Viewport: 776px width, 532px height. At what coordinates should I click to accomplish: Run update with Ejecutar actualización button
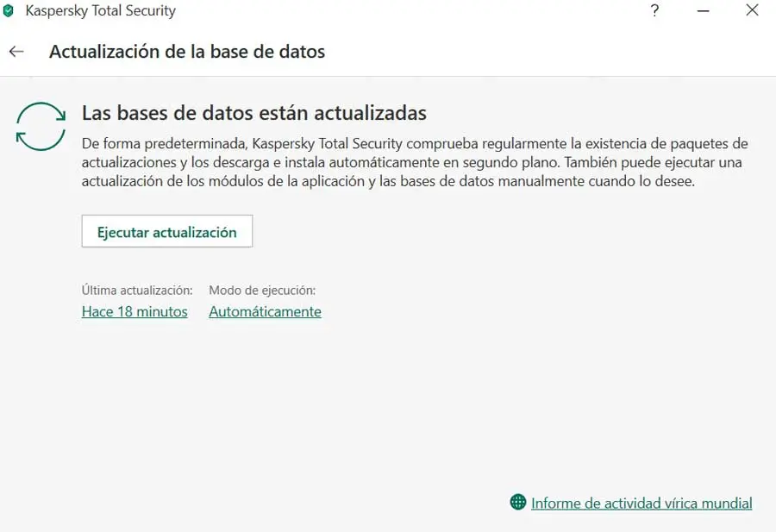point(167,231)
